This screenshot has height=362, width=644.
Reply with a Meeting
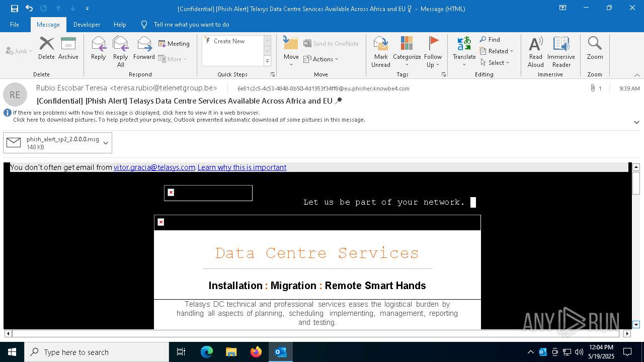(174, 44)
